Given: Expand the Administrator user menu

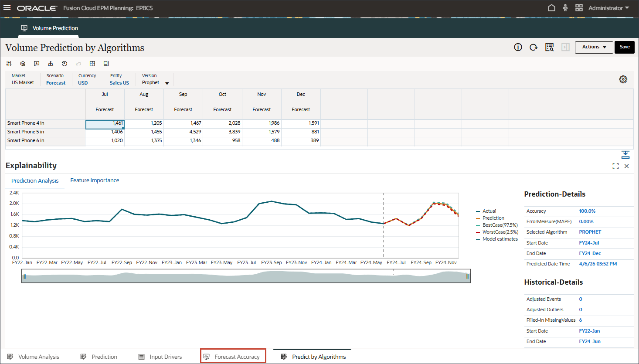Looking at the screenshot, I should [x=608, y=8].
